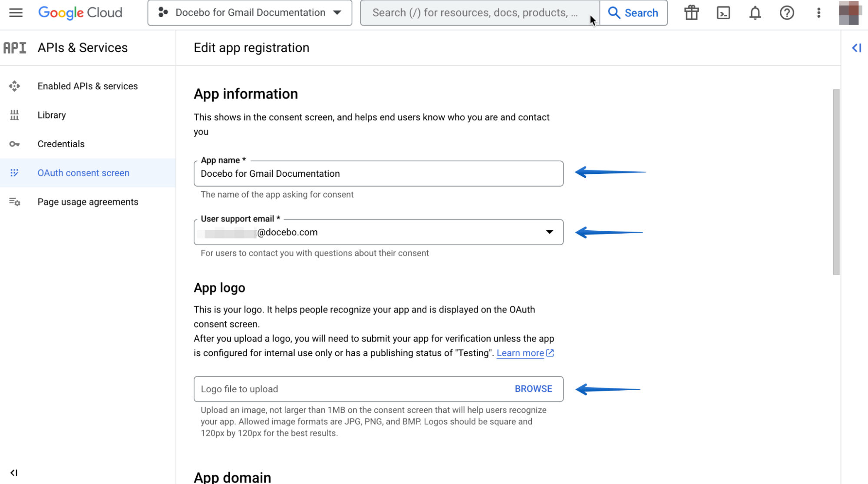Click the "The name of the app asking for consent" hint
Image resolution: width=868 pixels, height=484 pixels.
[277, 195]
